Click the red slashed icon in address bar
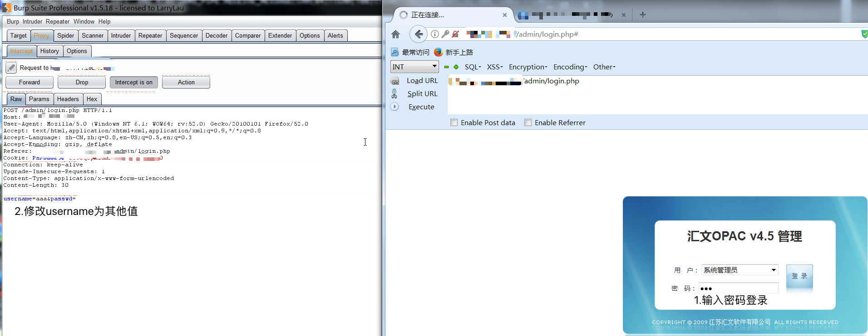 455,34
